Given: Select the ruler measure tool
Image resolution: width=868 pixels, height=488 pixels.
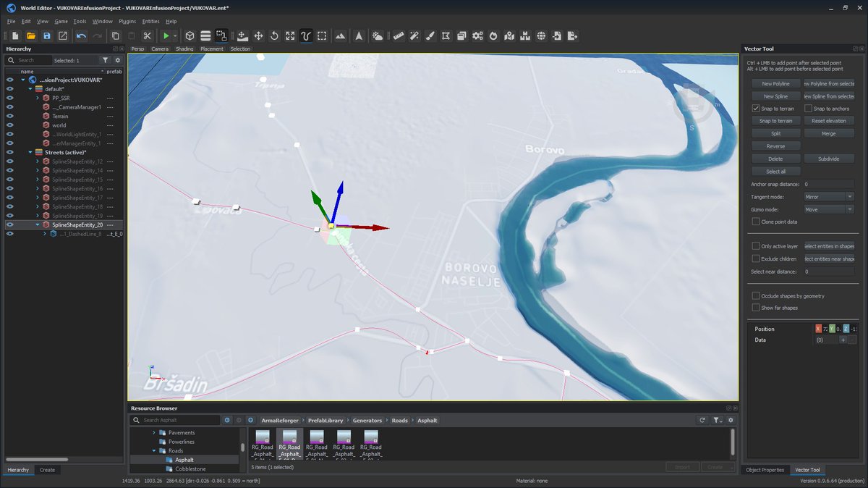Looking at the screenshot, I should [398, 35].
